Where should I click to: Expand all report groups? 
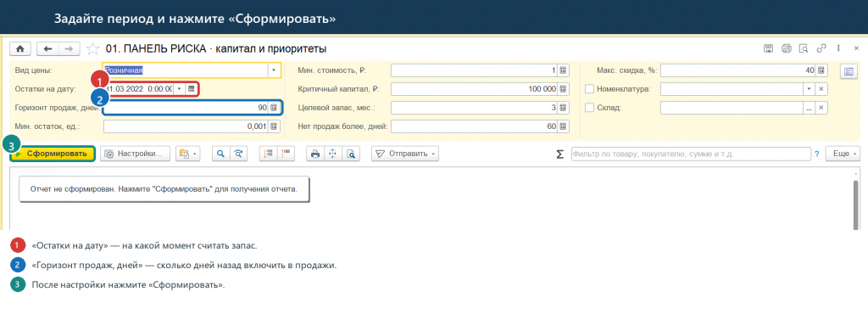click(x=268, y=154)
